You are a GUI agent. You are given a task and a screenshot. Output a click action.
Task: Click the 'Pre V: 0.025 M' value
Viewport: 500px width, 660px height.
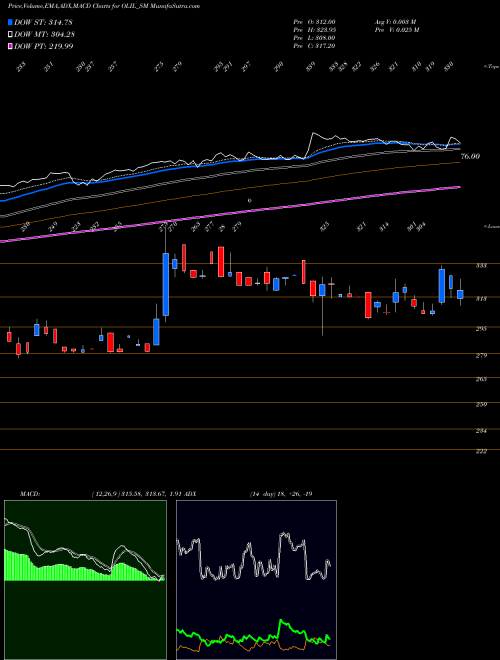point(396,30)
